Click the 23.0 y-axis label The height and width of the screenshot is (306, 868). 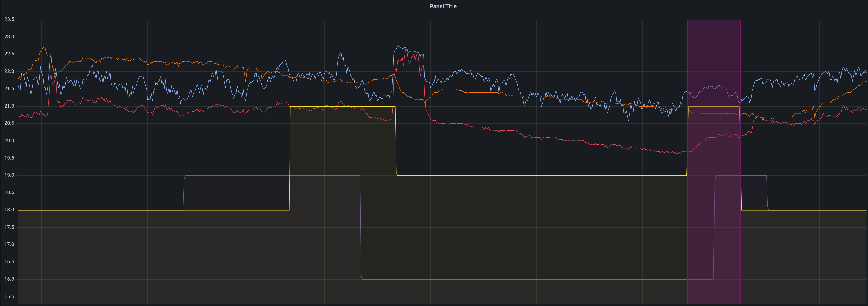tap(9, 37)
